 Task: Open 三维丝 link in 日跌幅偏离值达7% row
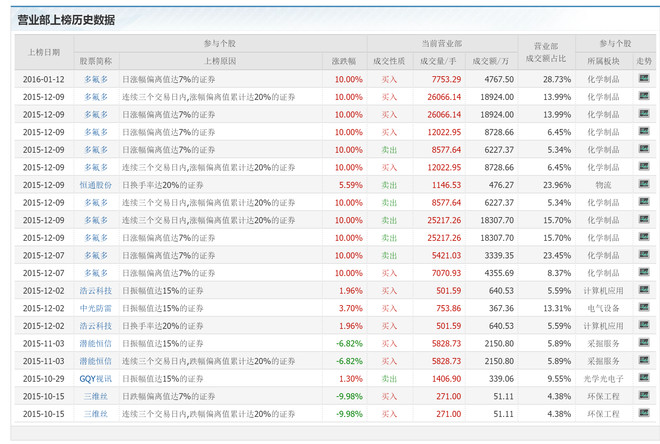coord(96,396)
